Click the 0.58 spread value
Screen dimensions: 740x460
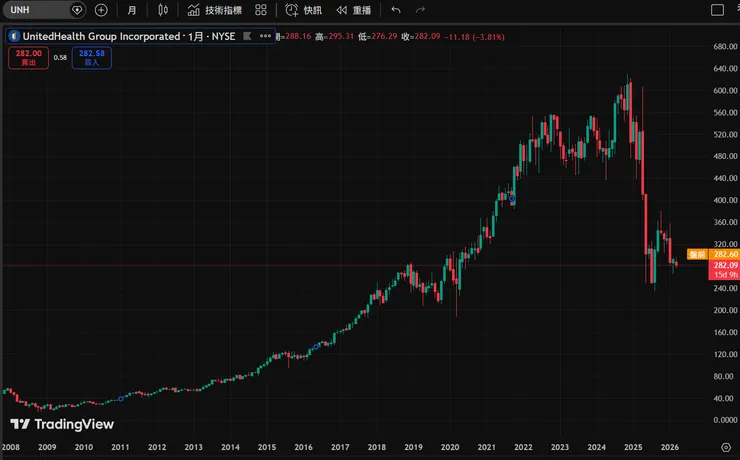coord(60,58)
